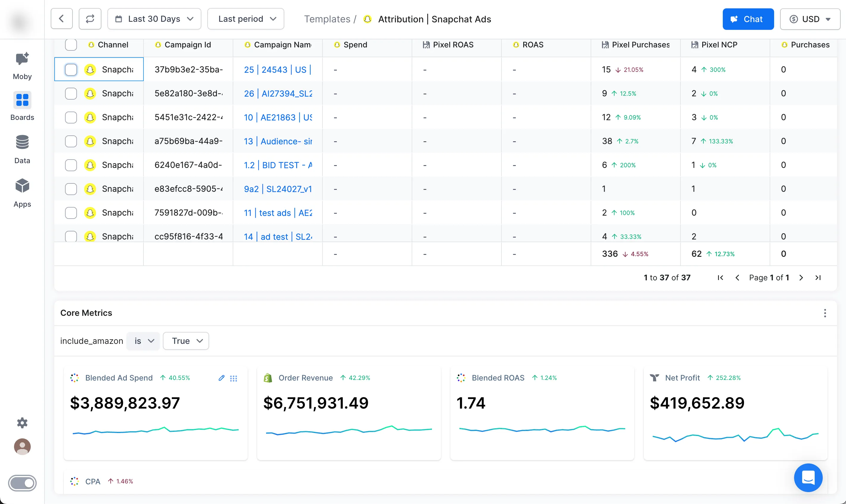Viewport: 846px width, 504px height.
Task: Go to the next table page arrow
Action: point(801,278)
